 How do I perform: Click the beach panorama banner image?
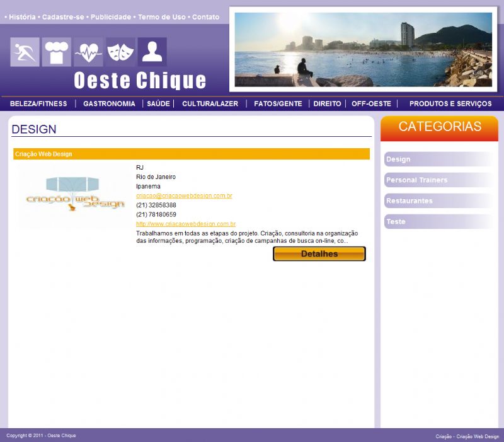[x=364, y=50]
